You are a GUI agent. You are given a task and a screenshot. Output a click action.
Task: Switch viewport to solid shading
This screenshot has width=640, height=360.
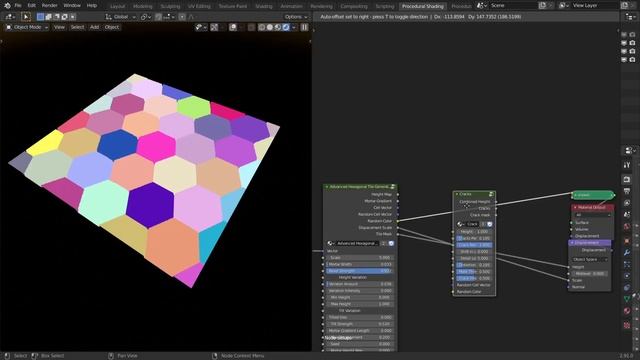270,27
